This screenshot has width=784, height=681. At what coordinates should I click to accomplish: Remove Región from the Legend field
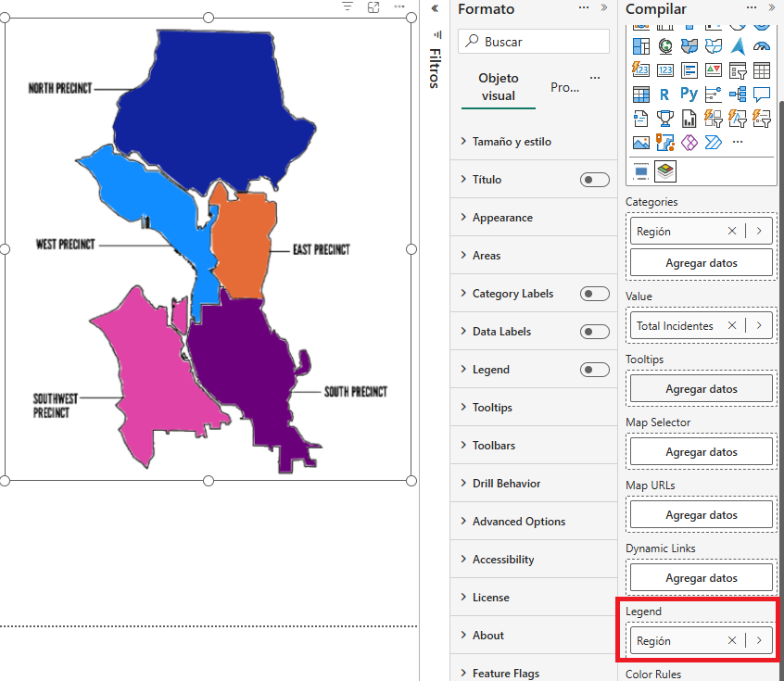point(732,641)
